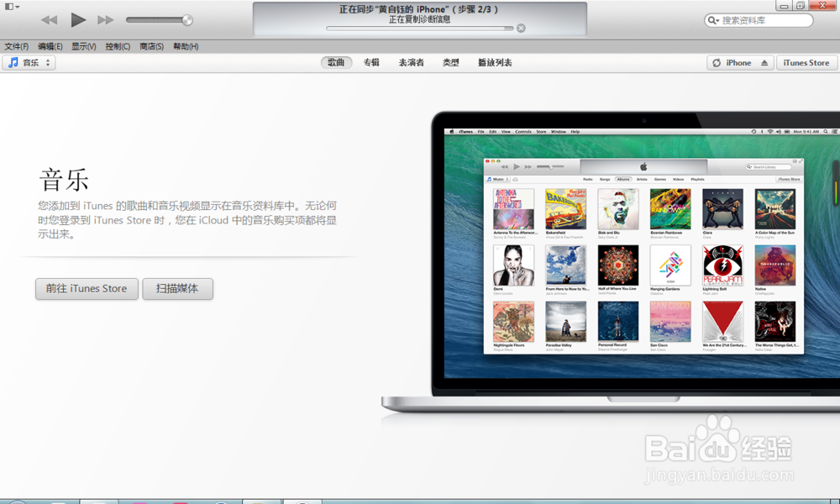Open the mini menu icon at top-left
This screenshot has height=504, width=840.
pyautogui.click(x=12, y=7)
